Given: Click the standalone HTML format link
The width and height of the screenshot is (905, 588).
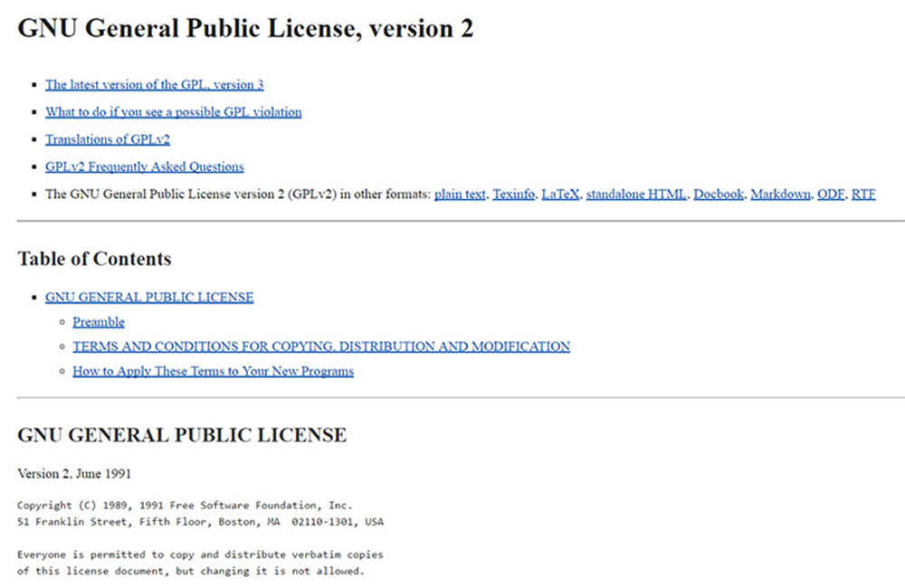Looking at the screenshot, I should [636, 194].
